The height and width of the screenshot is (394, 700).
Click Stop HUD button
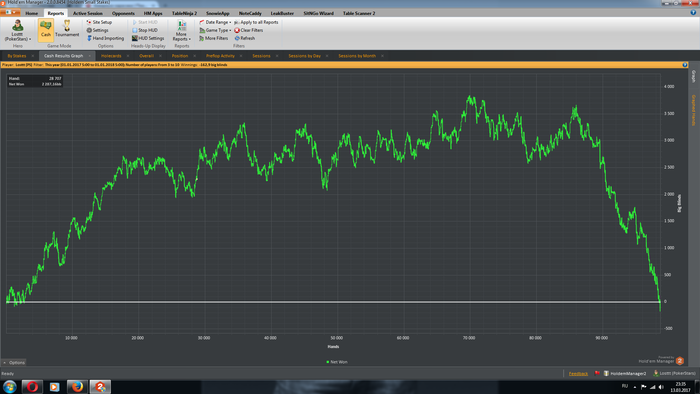pyautogui.click(x=145, y=30)
